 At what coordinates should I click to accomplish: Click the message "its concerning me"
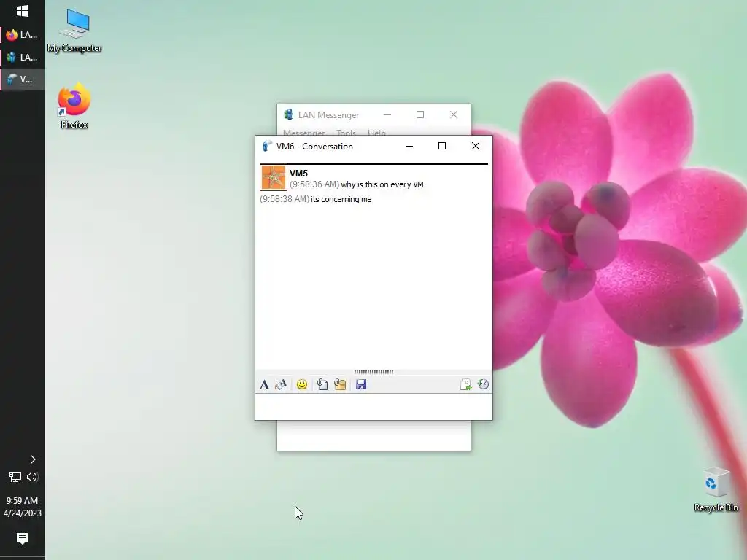coord(341,199)
